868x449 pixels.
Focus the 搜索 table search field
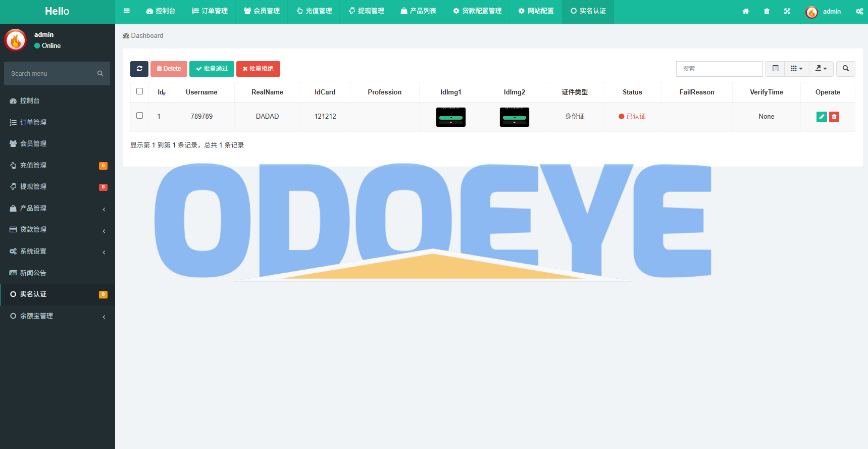pyautogui.click(x=719, y=69)
